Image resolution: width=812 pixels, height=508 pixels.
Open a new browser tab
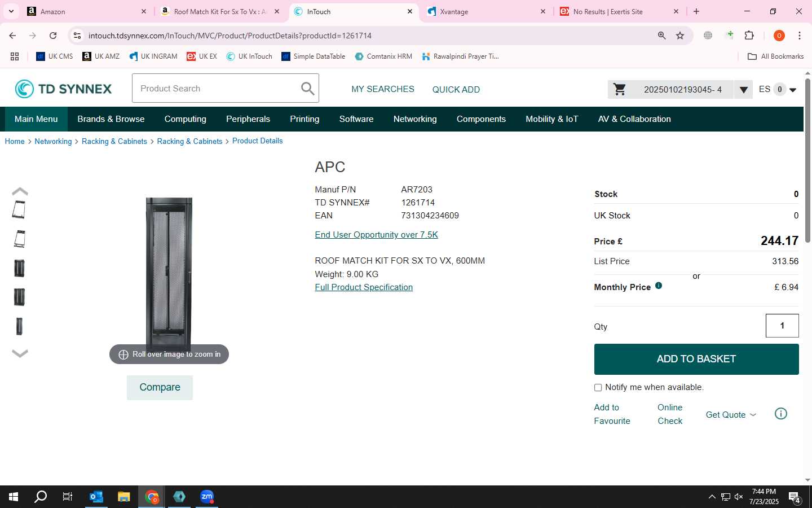pos(696,11)
